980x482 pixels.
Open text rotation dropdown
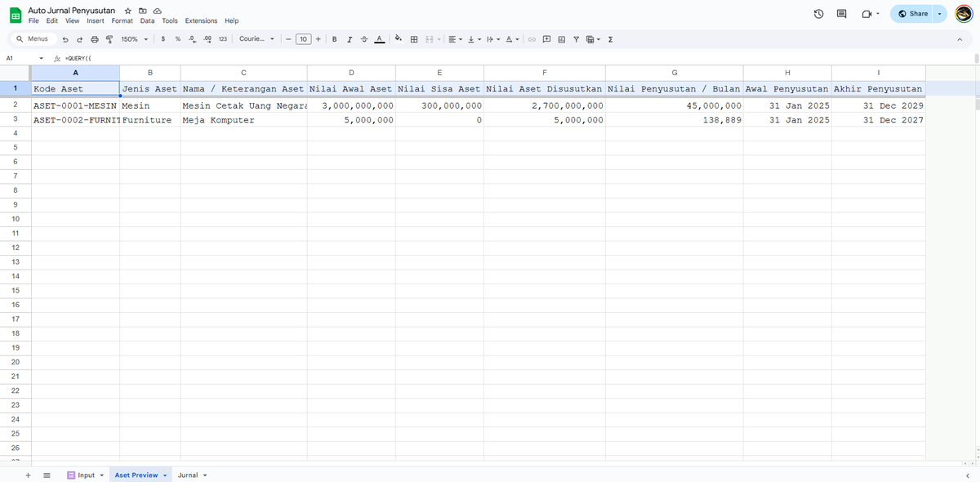[512, 38]
